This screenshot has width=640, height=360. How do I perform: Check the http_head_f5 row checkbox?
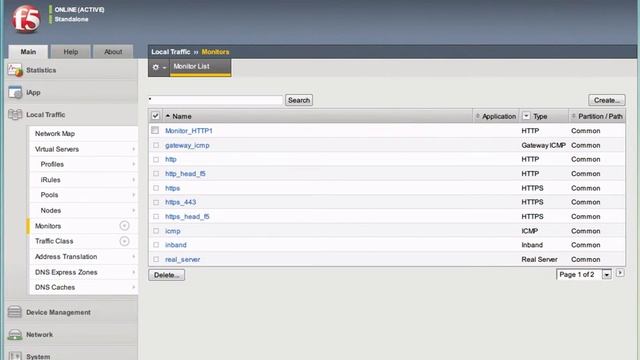(x=156, y=173)
